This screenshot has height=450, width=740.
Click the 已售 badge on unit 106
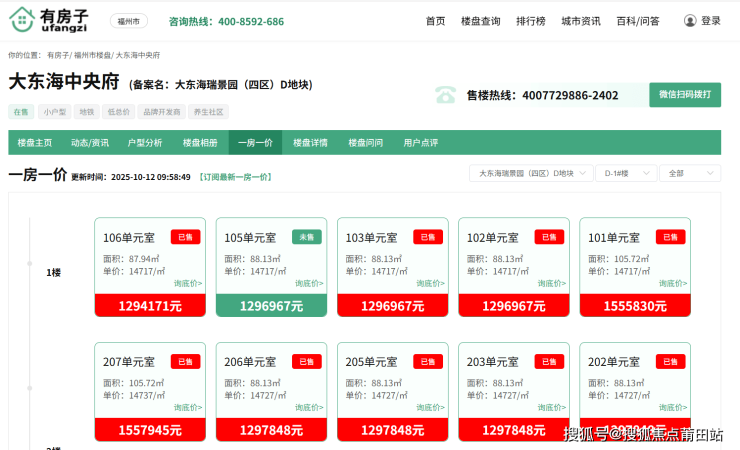[185, 237]
